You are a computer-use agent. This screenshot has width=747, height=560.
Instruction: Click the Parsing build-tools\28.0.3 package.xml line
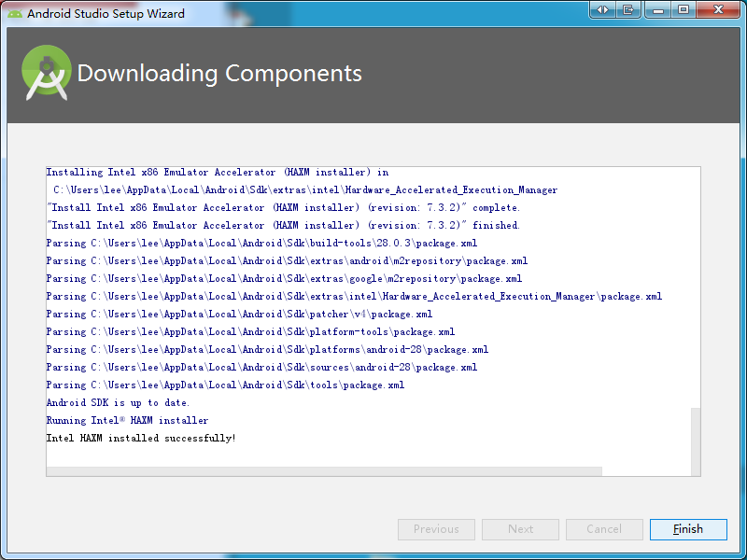pyautogui.click(x=261, y=244)
